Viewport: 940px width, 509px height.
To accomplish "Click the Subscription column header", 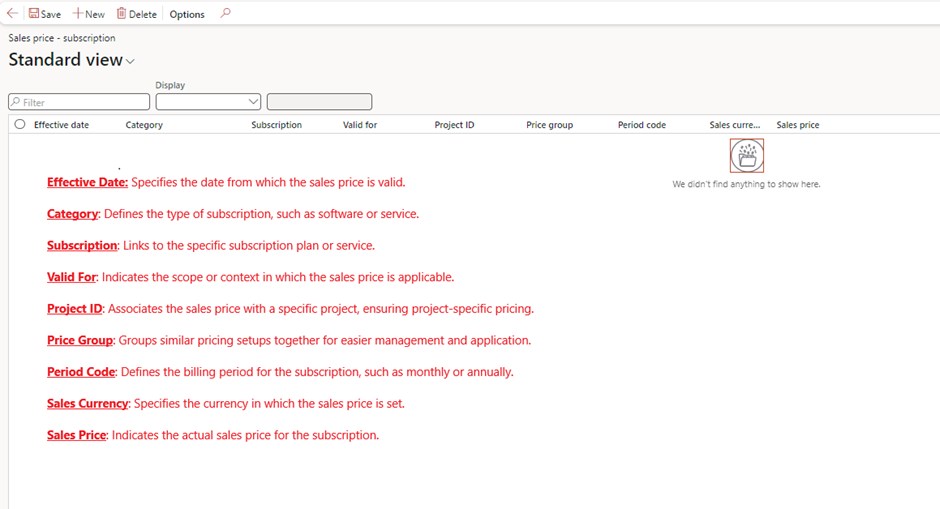I will tap(276, 125).
